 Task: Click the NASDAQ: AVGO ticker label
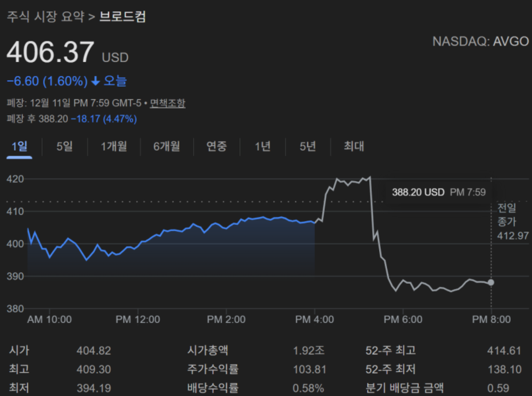[480, 42]
